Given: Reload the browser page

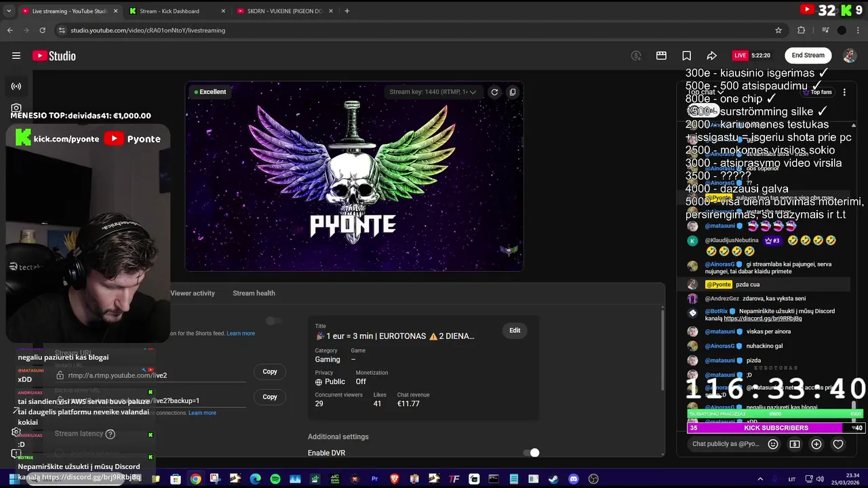Looking at the screenshot, I should 42,30.
